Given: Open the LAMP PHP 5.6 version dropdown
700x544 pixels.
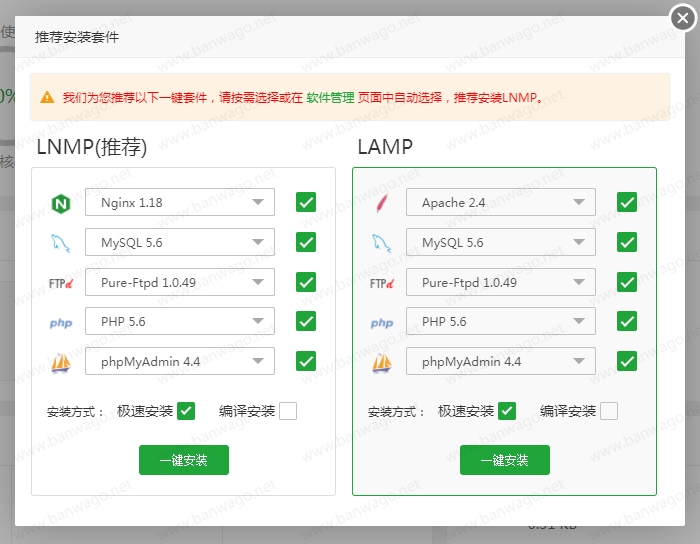Looking at the screenshot, I should point(501,321).
